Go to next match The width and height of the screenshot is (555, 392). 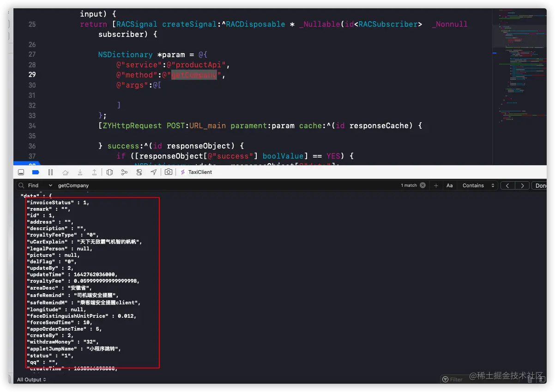522,185
